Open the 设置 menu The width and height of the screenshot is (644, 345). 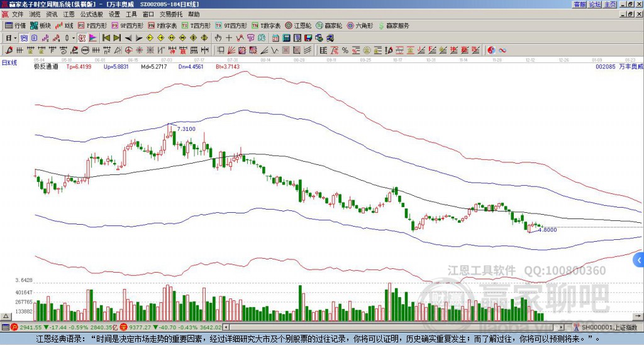pyautogui.click(x=114, y=14)
